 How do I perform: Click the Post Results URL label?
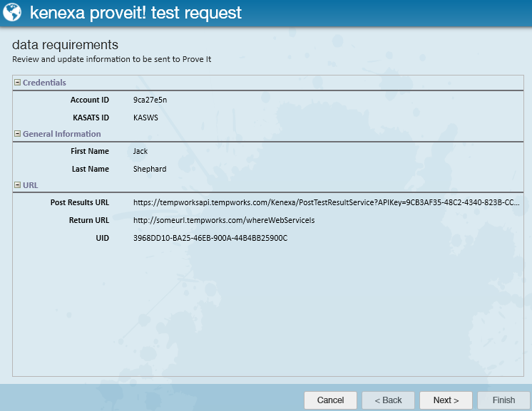(80, 202)
